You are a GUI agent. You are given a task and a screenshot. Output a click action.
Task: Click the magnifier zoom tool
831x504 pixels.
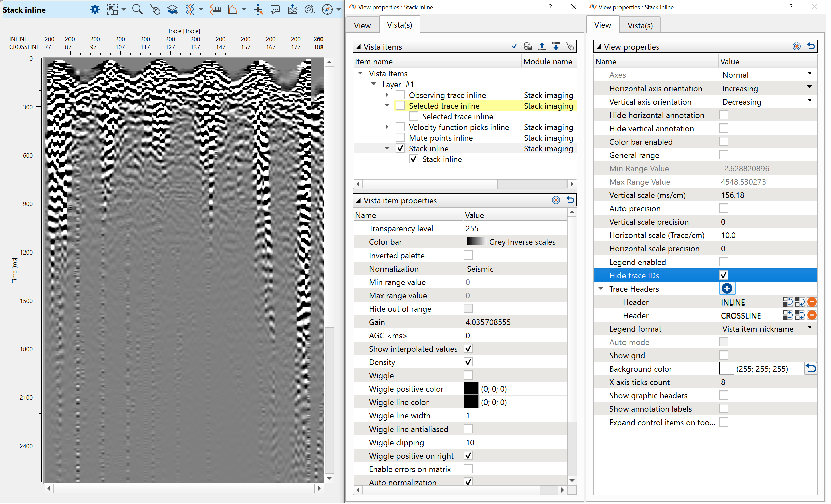coord(137,9)
